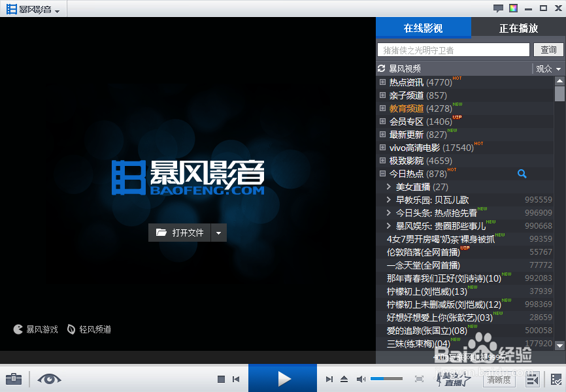Toggle the eject/open disc control

click(x=343, y=379)
